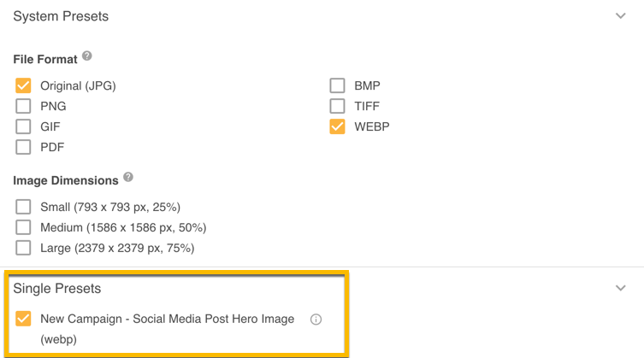Screen dimensions: 644x358
Task: Click the Single Presets section header
Action: pyautogui.click(x=57, y=289)
